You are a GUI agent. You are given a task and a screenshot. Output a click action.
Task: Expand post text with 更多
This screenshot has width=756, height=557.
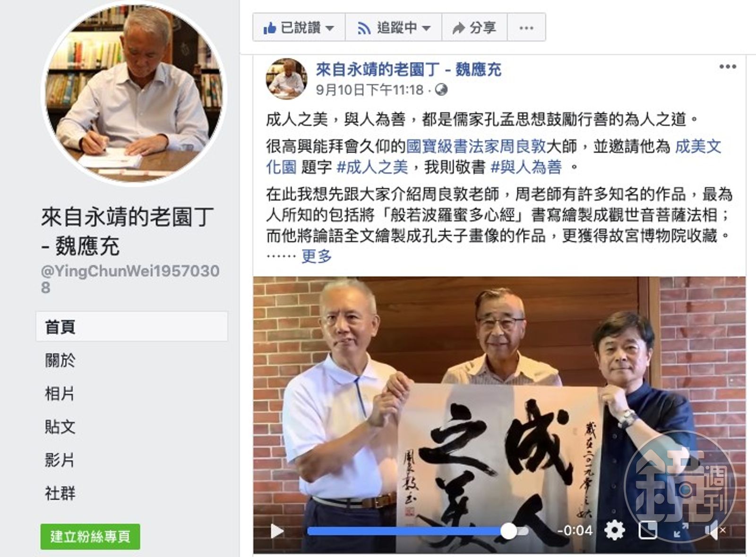317,256
